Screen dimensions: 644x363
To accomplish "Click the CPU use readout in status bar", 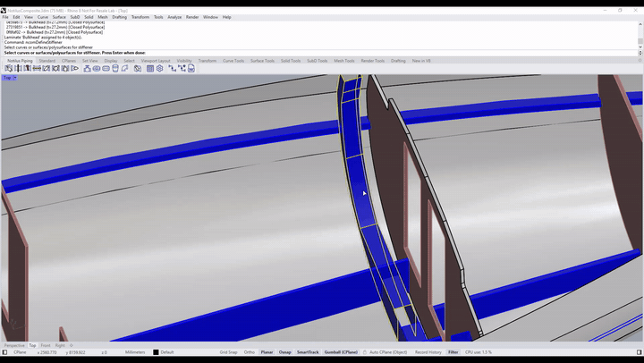I will tap(479, 352).
